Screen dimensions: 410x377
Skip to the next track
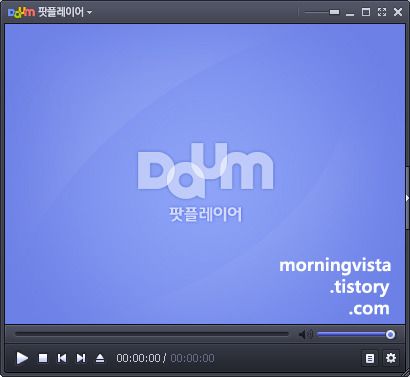point(81,358)
